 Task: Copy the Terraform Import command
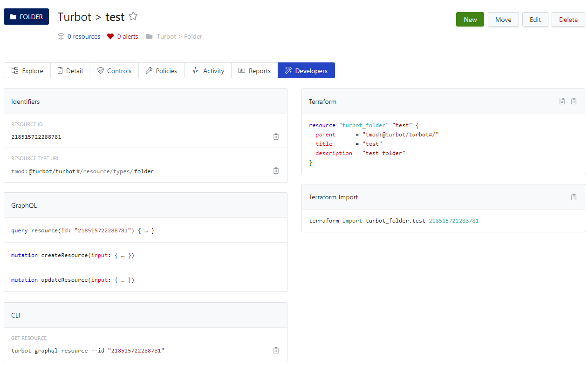point(574,197)
